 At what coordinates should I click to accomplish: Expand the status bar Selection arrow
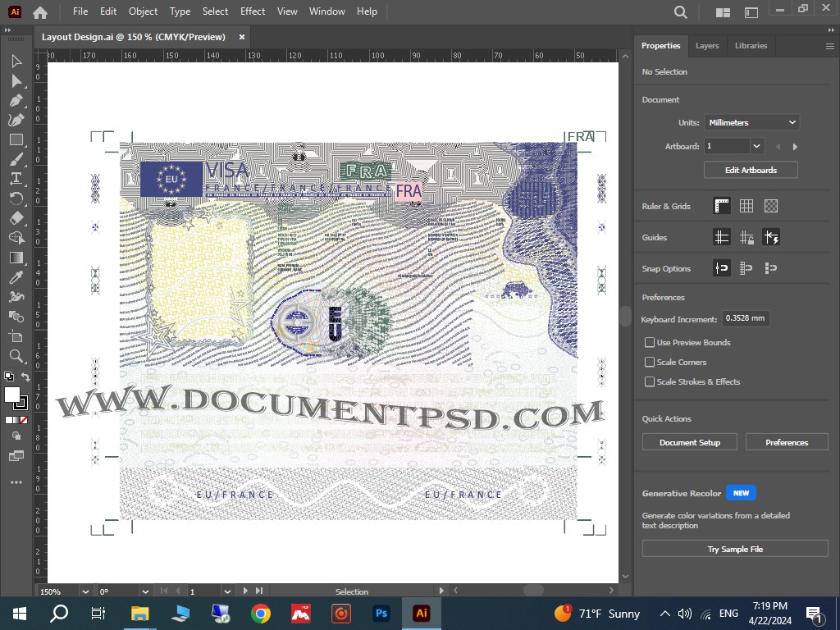441,591
